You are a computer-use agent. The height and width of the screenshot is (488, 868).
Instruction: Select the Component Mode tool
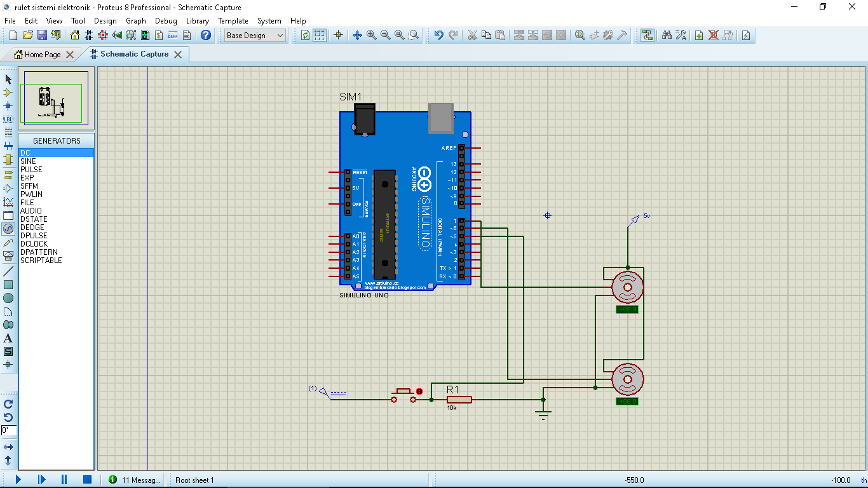[x=8, y=93]
